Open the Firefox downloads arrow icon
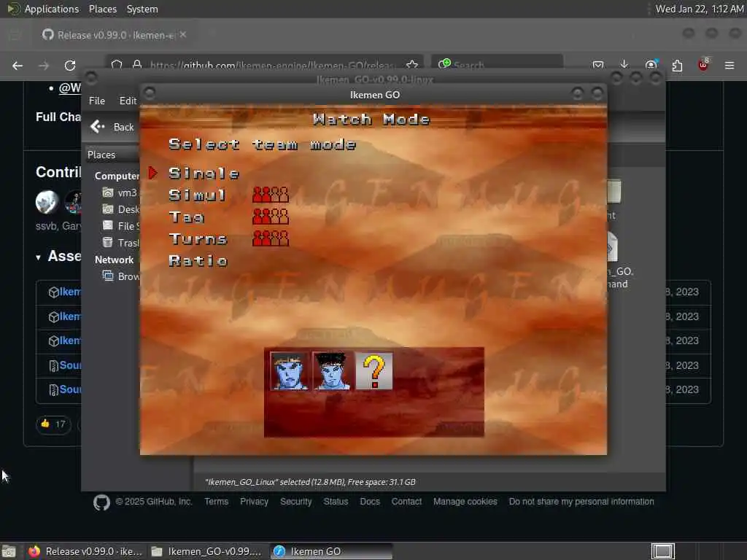Image resolution: width=747 pixels, height=560 pixels. (624, 65)
